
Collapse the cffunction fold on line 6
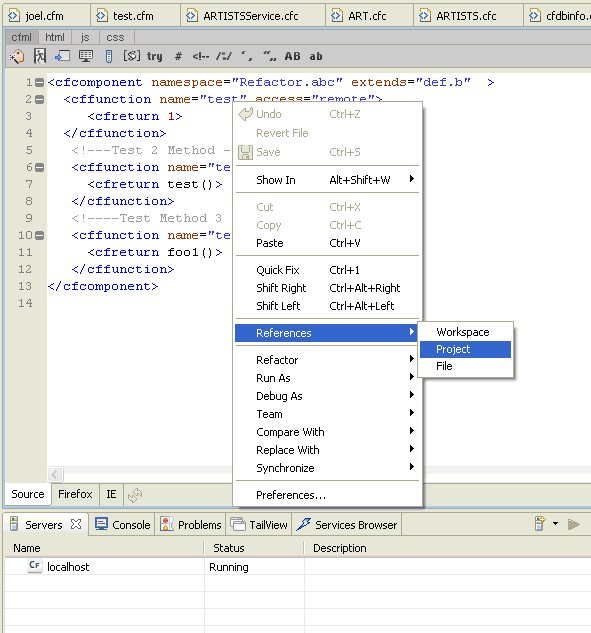point(40,167)
